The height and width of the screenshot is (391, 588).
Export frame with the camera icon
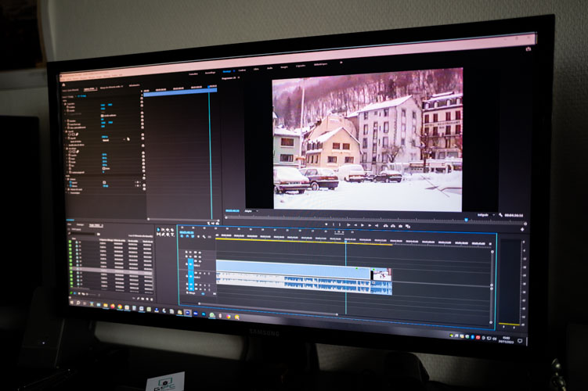(401, 226)
